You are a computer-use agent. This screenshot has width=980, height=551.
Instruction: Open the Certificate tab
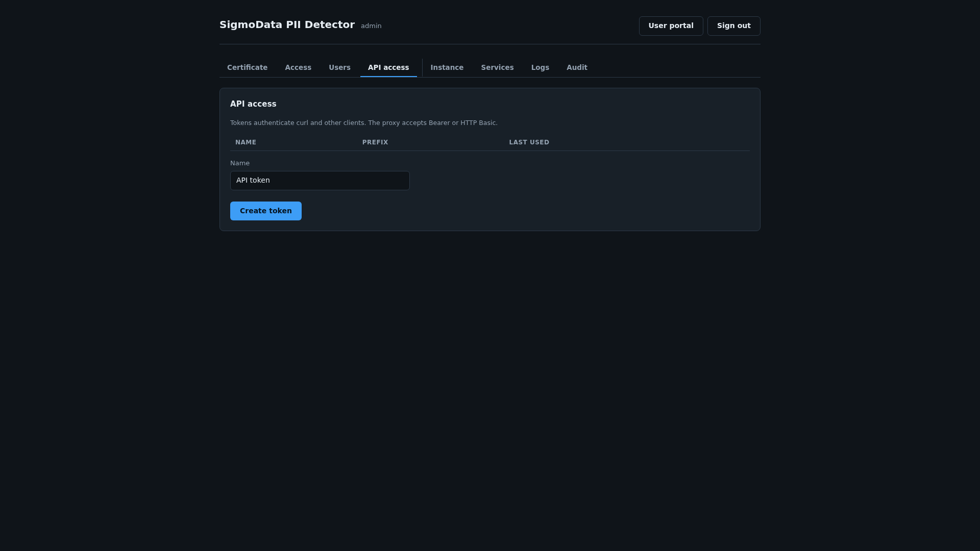pos(247,67)
